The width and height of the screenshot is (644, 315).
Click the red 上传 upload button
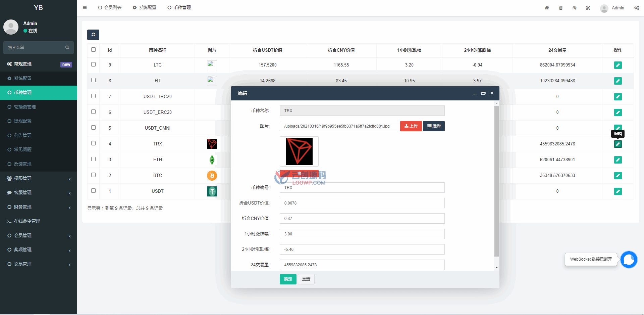coord(411,126)
